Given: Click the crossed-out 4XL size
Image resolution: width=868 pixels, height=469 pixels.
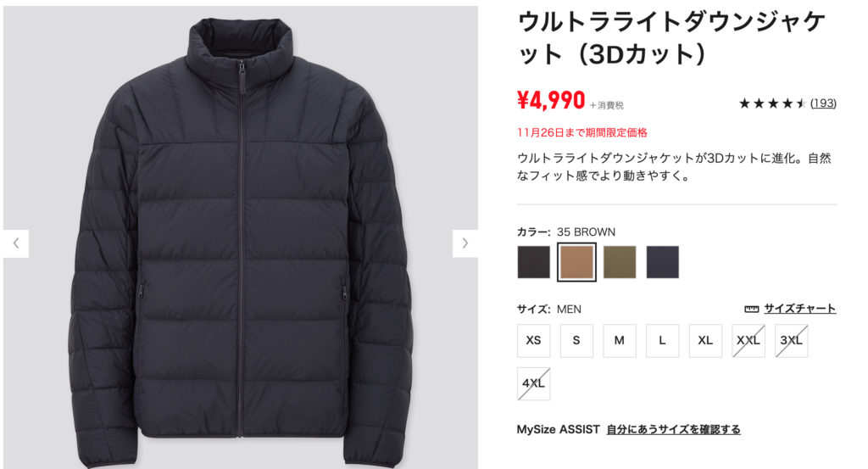Looking at the screenshot, I should (534, 383).
